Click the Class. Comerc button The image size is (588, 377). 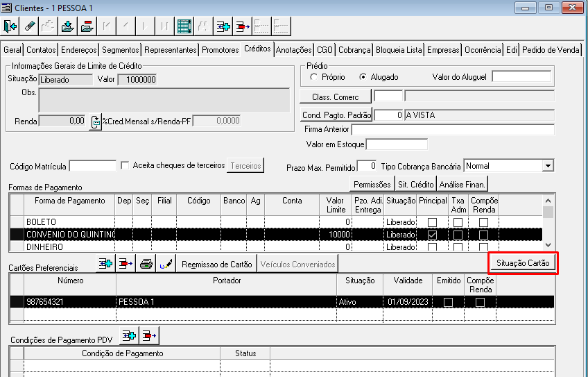point(335,97)
